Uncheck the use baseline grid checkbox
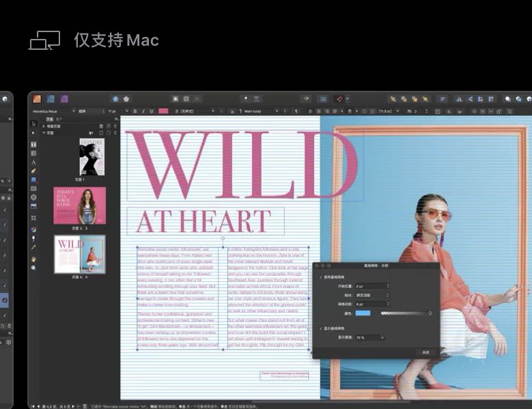The image size is (532, 409). tap(320, 277)
